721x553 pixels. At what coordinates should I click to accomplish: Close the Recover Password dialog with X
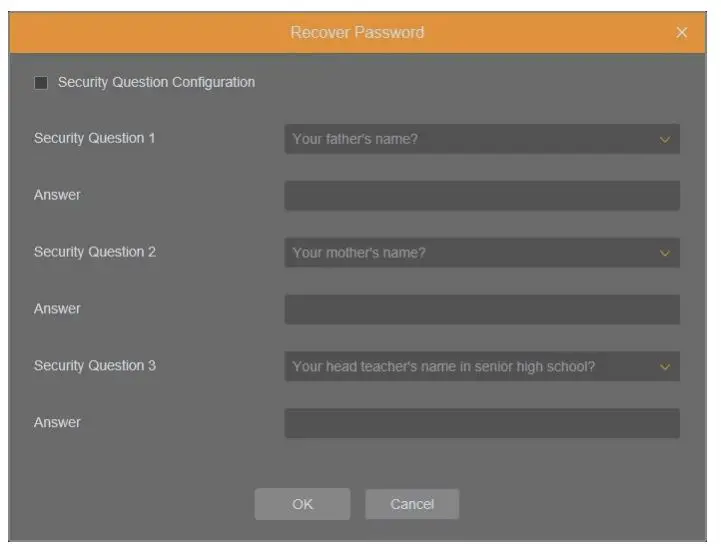pos(682,33)
